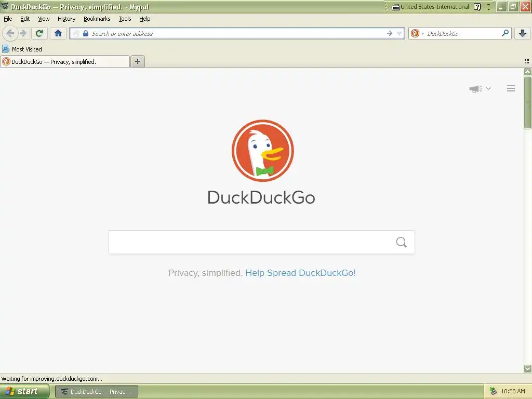
Task: Click the scrollbar up arrow
Action: [x=527, y=72]
